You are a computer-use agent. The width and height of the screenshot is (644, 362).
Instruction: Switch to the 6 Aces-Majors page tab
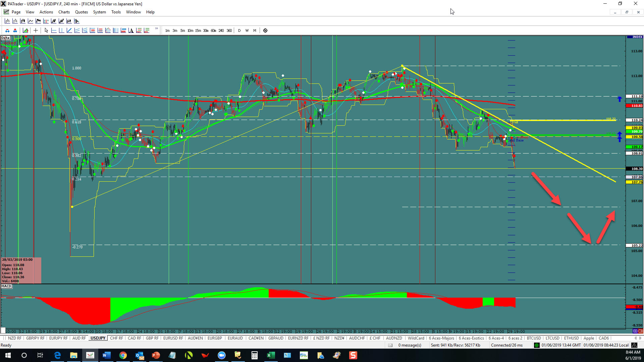tap(442, 338)
